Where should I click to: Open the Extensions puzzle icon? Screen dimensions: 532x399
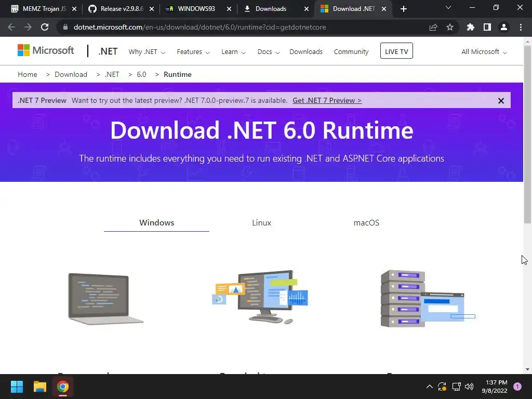tap(471, 27)
